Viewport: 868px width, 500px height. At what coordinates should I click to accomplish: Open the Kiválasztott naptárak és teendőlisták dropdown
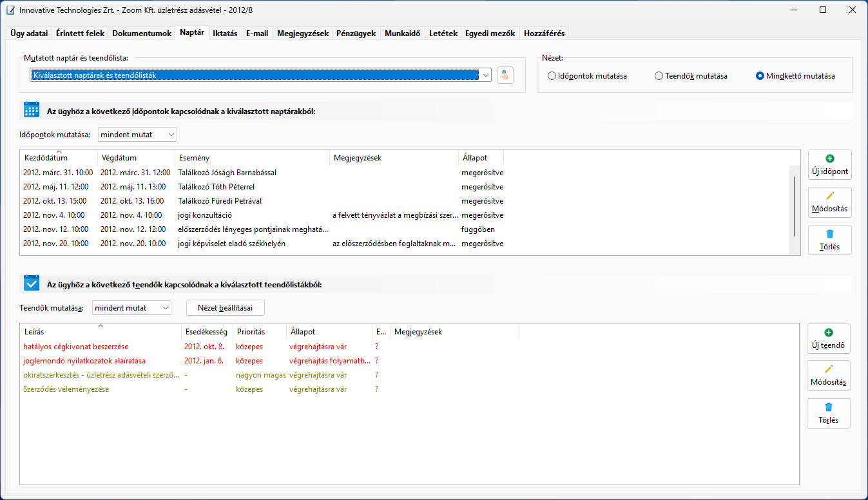point(260,75)
